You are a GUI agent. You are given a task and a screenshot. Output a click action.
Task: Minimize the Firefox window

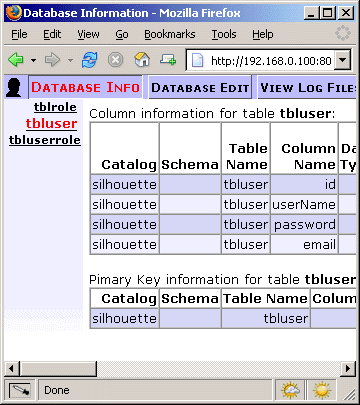coord(311,13)
